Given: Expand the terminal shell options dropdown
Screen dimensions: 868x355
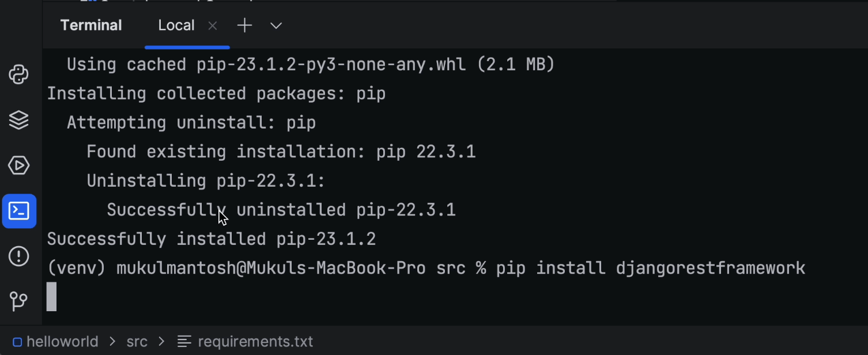Looking at the screenshot, I should pos(276,25).
